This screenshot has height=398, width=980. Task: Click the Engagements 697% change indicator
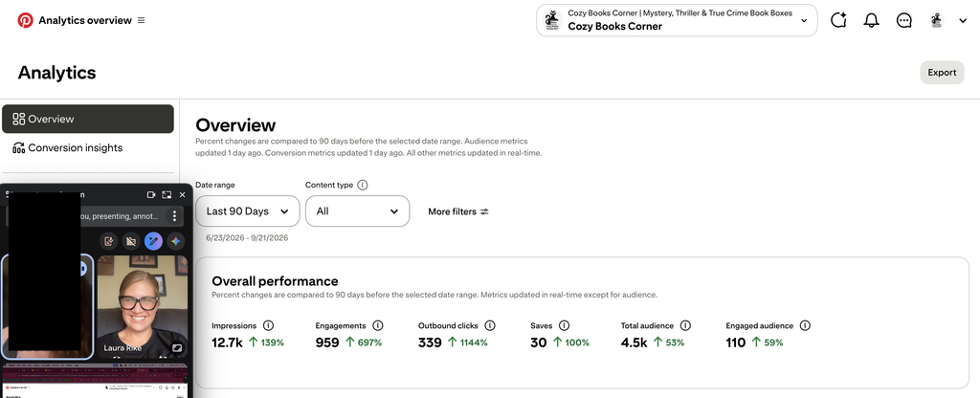click(x=363, y=343)
